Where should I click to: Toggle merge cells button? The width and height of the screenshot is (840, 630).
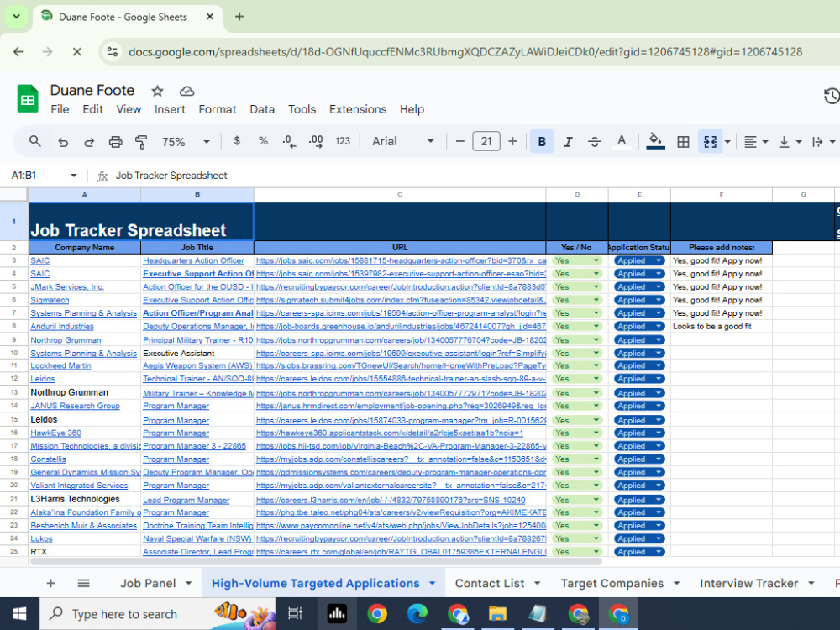click(710, 141)
